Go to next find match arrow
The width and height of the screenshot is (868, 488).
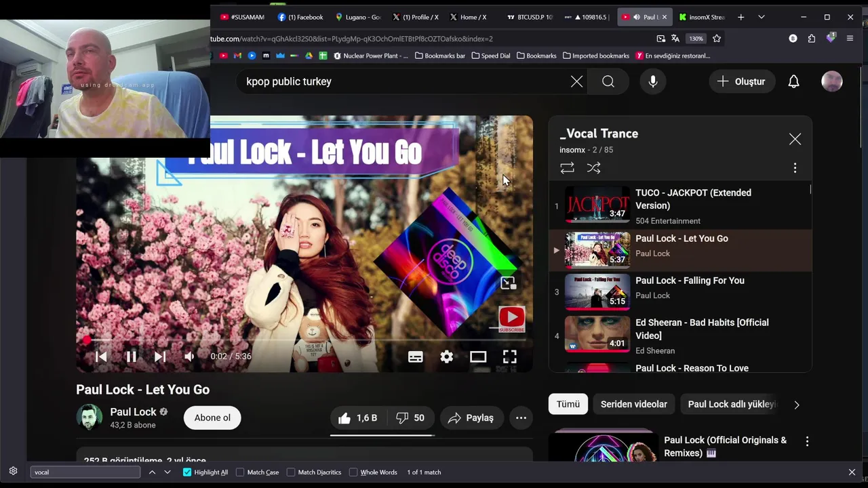(x=167, y=472)
